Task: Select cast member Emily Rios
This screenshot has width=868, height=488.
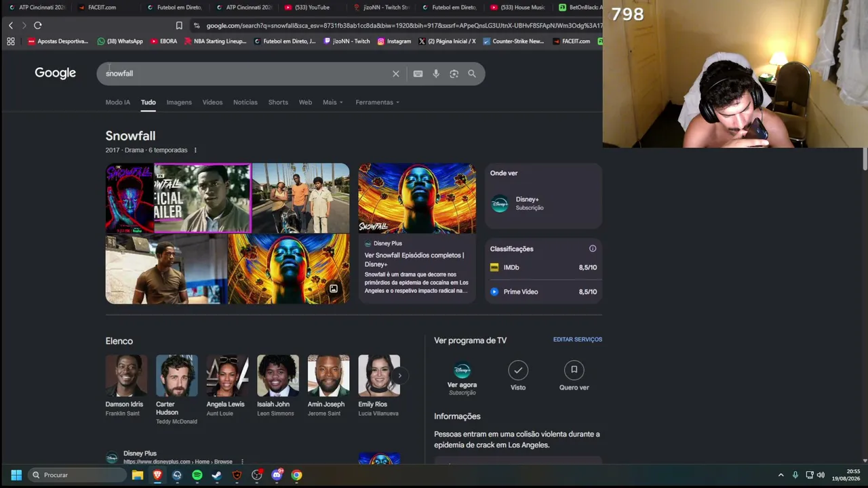Action: coord(378,386)
